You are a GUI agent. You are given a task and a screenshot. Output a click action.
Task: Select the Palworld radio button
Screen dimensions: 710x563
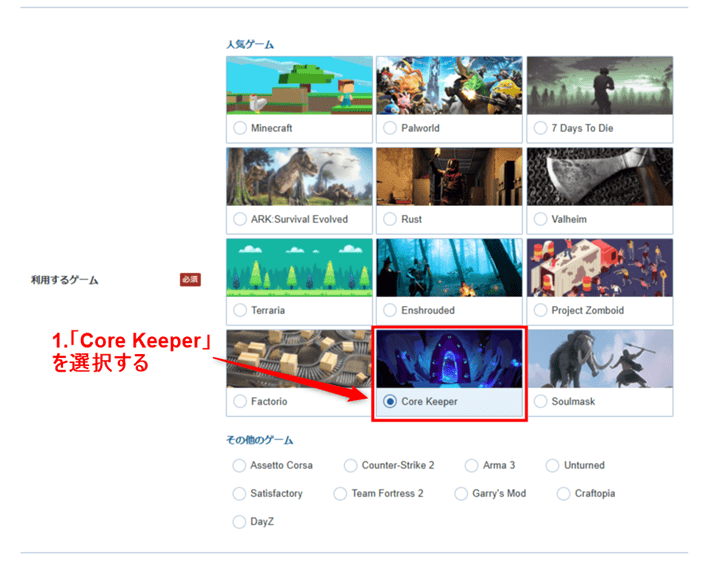390,128
